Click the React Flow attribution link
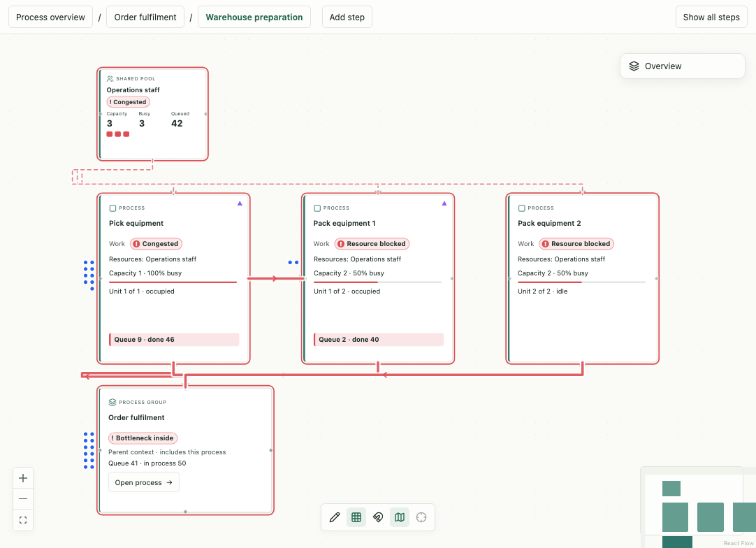Image resolution: width=756 pixels, height=548 pixels. click(738, 543)
